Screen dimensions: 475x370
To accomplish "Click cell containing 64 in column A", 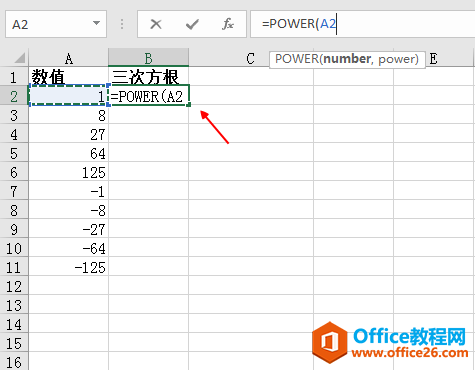I will [x=69, y=153].
